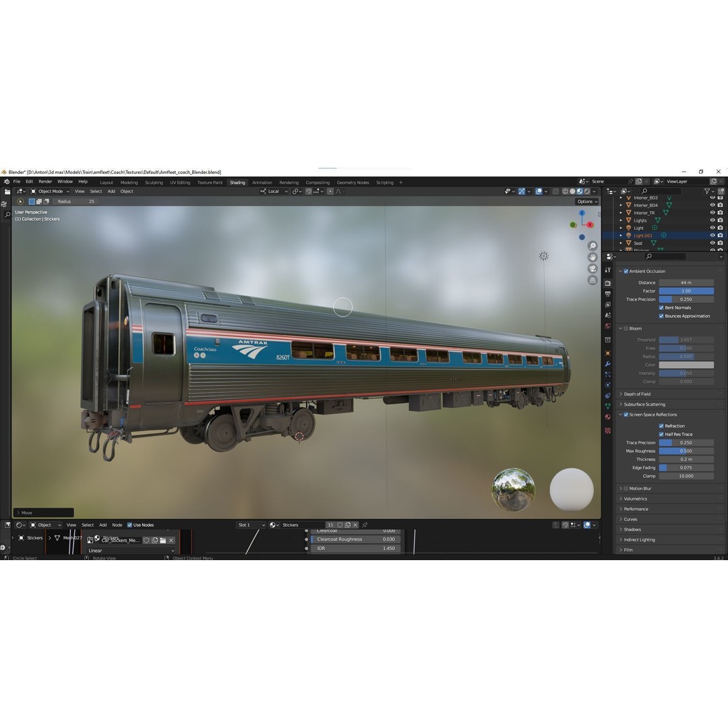The image size is (728, 728).
Task: Toggle the Refraction checkbox
Action: click(x=661, y=426)
